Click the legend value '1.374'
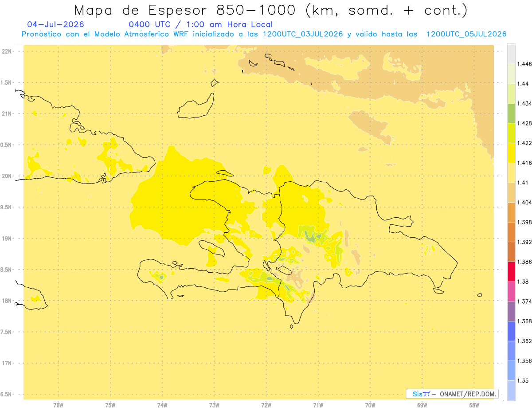This screenshot has height=411, width=532. (525, 301)
